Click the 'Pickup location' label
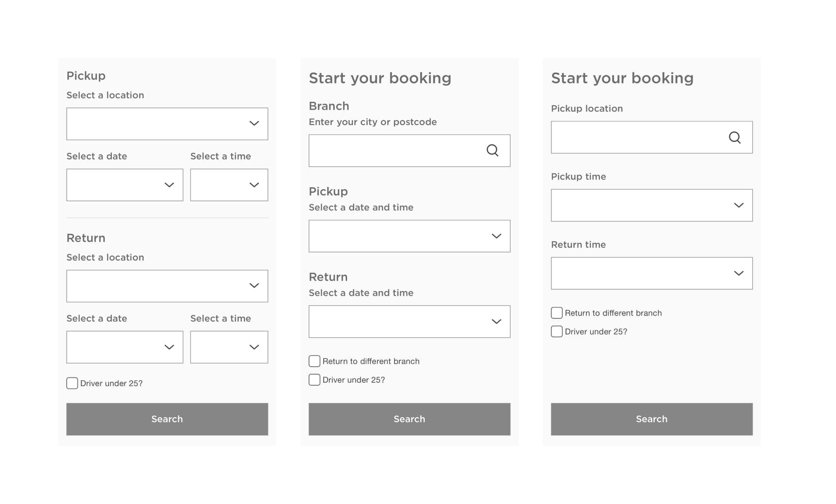The width and height of the screenshot is (836, 504). tap(587, 109)
